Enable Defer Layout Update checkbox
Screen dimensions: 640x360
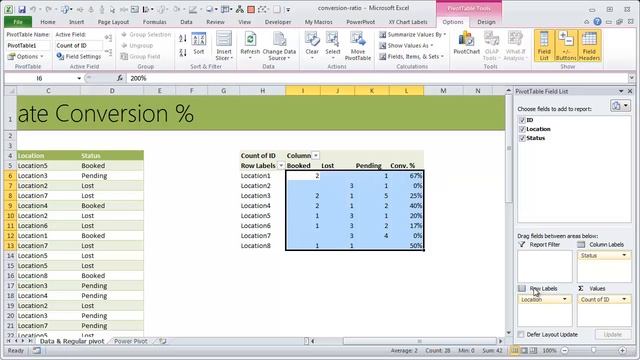click(x=521, y=334)
